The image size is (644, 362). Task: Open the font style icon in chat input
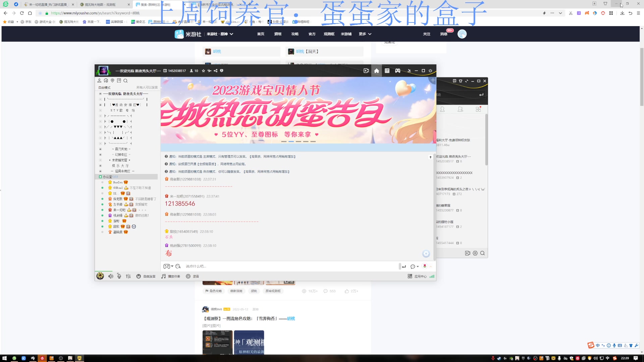coord(178,266)
